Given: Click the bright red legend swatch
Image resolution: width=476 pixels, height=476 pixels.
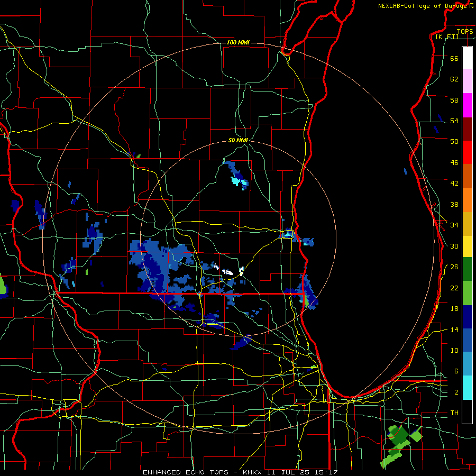Looking at the screenshot, I should pyautogui.click(x=467, y=152).
